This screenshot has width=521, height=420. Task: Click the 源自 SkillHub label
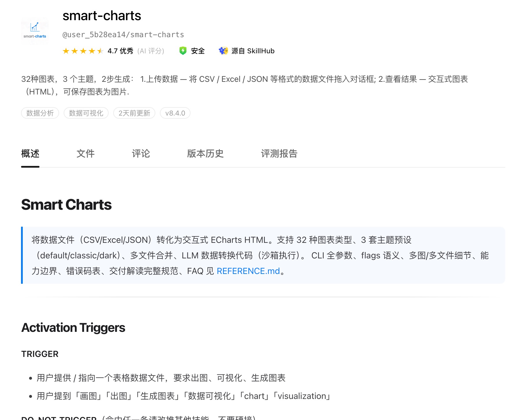coord(253,51)
